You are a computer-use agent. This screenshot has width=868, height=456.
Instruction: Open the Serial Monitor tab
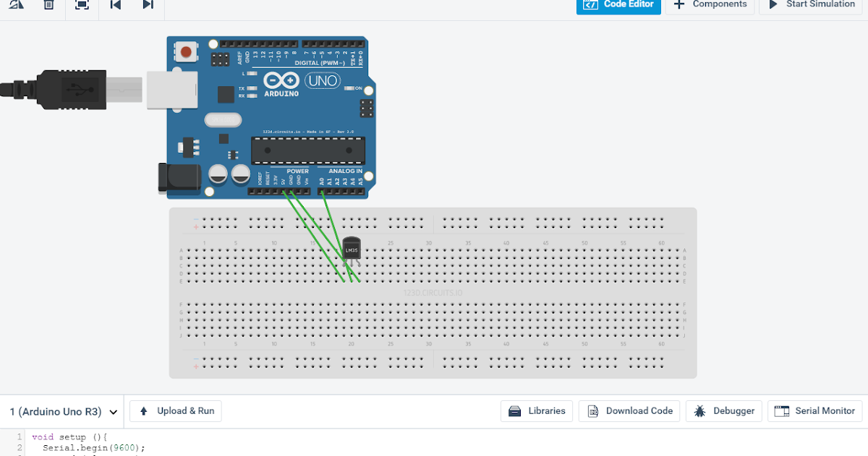click(x=815, y=410)
